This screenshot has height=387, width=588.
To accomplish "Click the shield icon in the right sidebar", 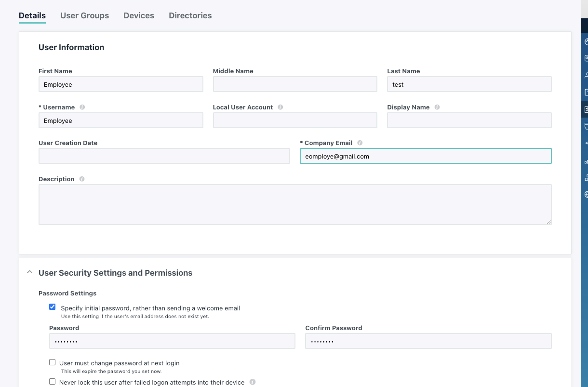I will point(586,126).
